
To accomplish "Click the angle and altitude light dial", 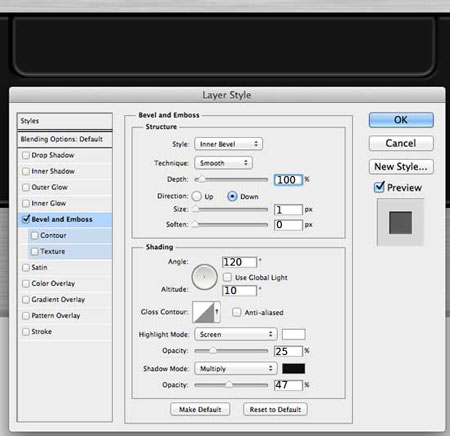I will (204, 277).
